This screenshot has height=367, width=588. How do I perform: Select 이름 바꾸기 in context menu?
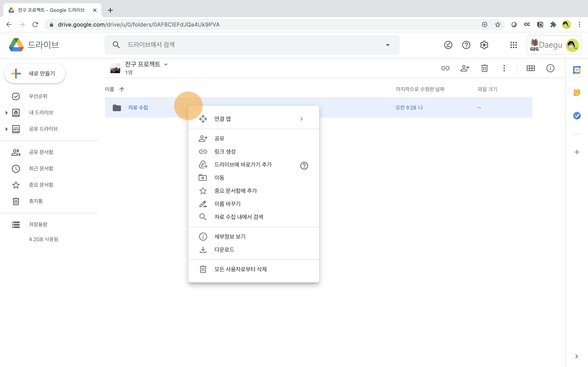click(x=227, y=204)
